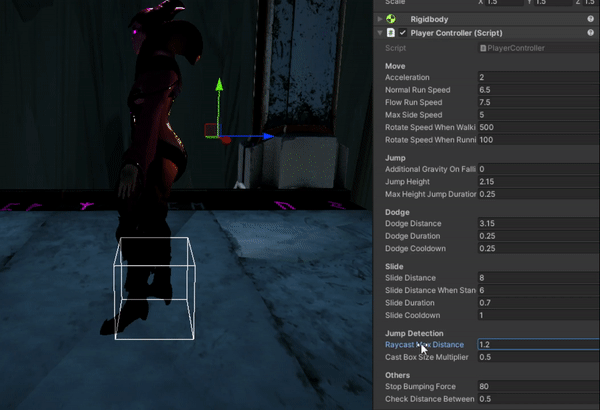Edit the Dodge Cooldown field
Image resolution: width=600 pixels, height=410 pixels.
pos(539,248)
